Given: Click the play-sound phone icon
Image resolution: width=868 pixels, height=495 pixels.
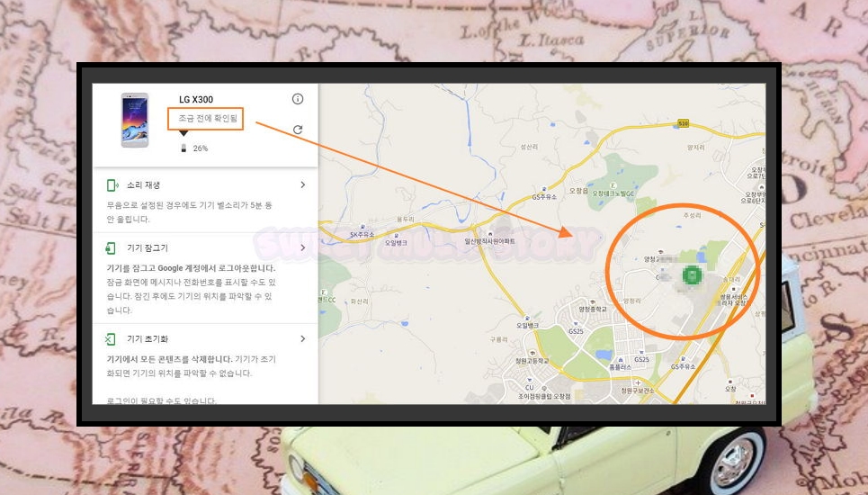Looking at the screenshot, I should [x=112, y=184].
